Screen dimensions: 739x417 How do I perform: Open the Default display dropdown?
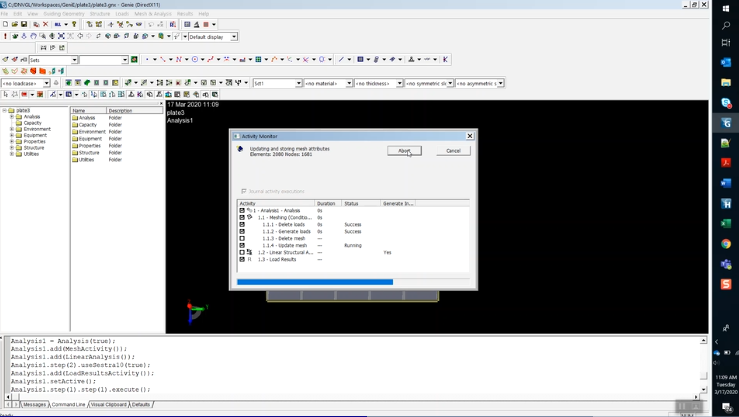tap(234, 37)
